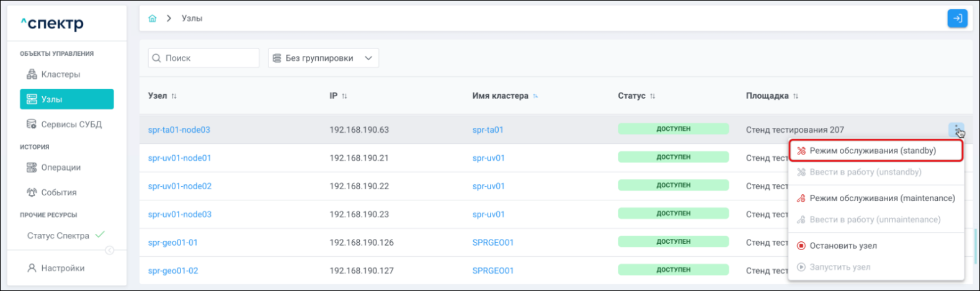Image resolution: width=980 pixels, height=291 pixels.
Task: Sort by Имя кластера column icon
Action: point(535,96)
